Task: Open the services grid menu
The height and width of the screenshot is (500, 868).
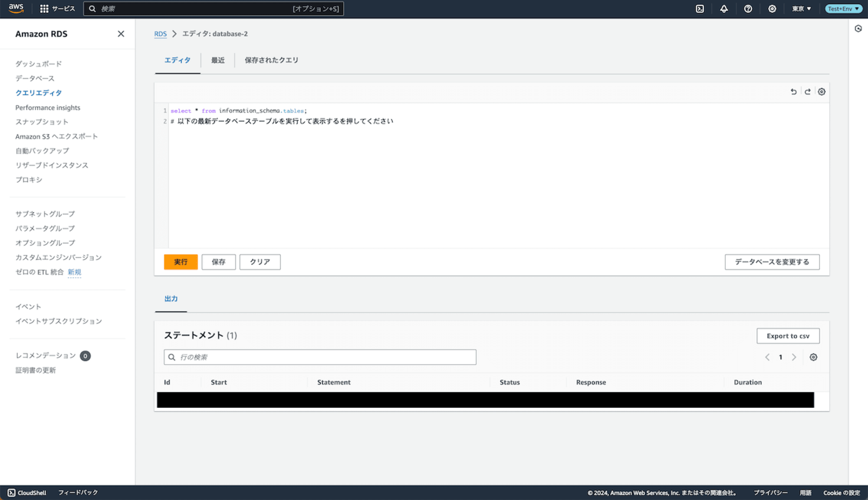Action: (57, 9)
